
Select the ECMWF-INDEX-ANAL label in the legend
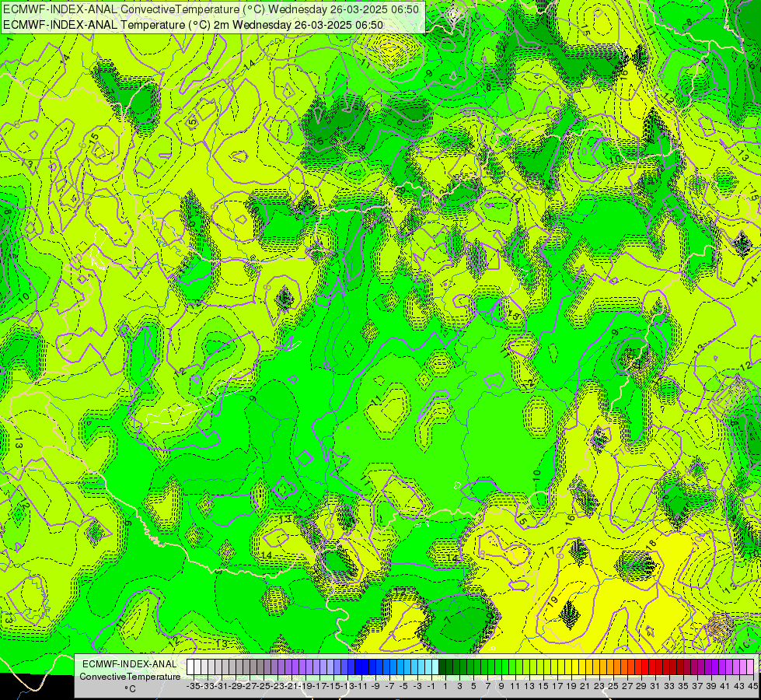click(x=130, y=664)
